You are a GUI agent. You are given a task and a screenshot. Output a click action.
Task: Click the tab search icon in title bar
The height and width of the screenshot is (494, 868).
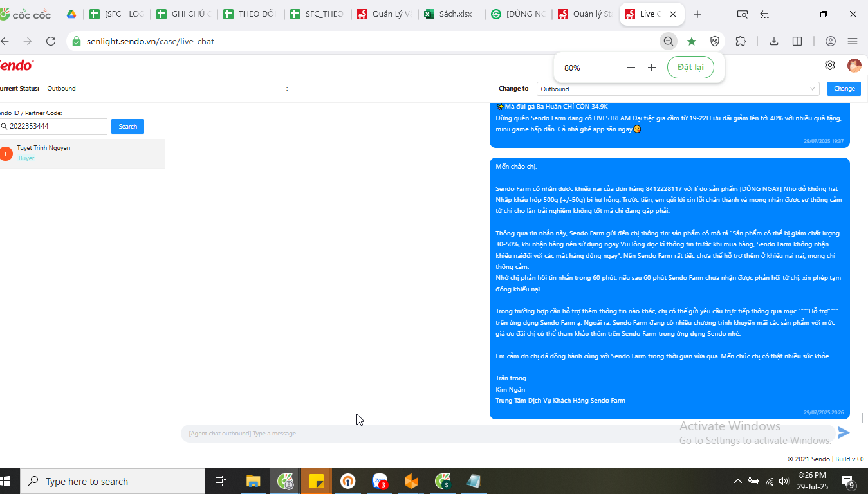coord(742,14)
